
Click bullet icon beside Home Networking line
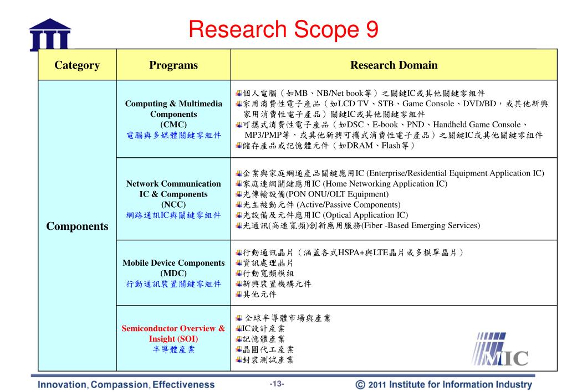[239, 184]
